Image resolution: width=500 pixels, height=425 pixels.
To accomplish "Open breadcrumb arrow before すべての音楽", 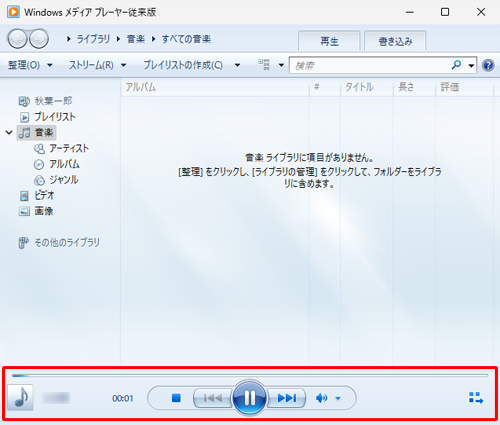I will coord(154,39).
